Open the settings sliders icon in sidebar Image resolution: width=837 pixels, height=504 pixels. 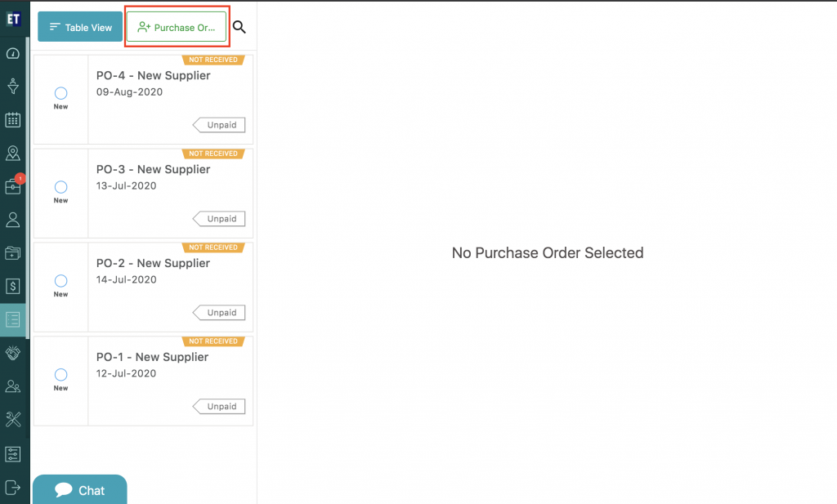13,454
